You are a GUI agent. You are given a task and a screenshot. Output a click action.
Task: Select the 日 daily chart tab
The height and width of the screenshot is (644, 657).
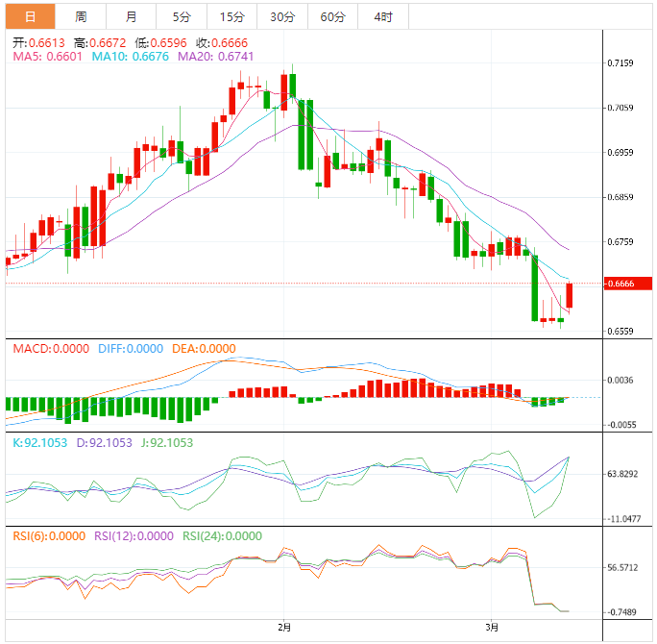31,16
